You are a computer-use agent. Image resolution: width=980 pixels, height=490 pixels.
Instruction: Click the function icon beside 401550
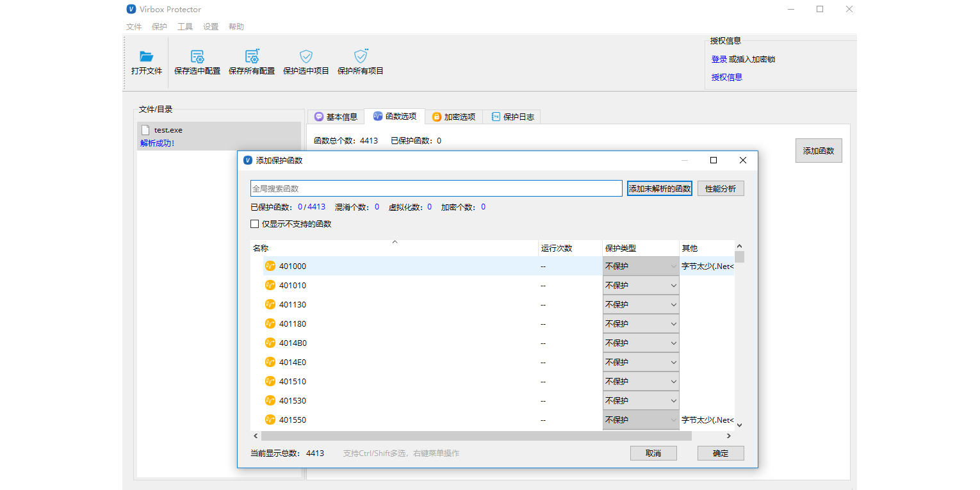[270, 420]
